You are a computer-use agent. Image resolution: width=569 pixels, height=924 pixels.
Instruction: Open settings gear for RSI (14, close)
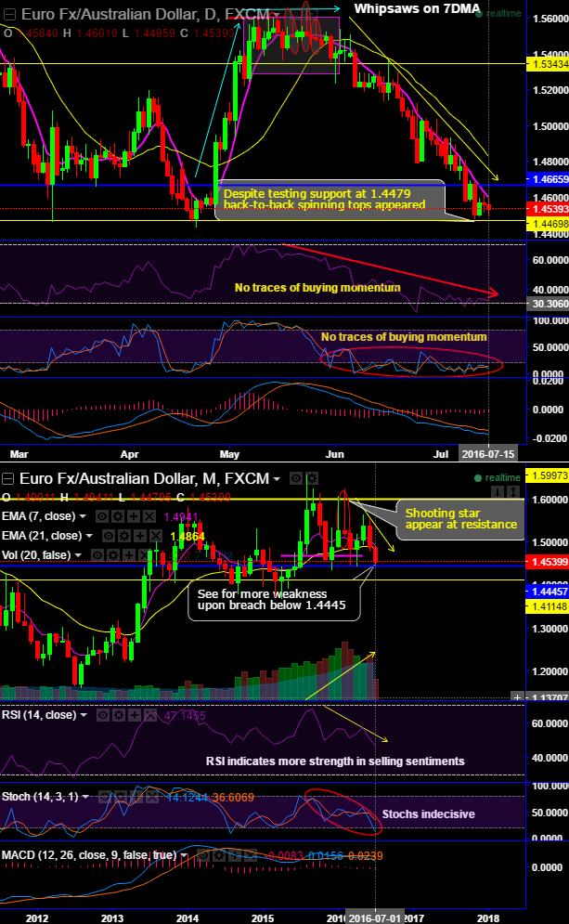coord(119,715)
